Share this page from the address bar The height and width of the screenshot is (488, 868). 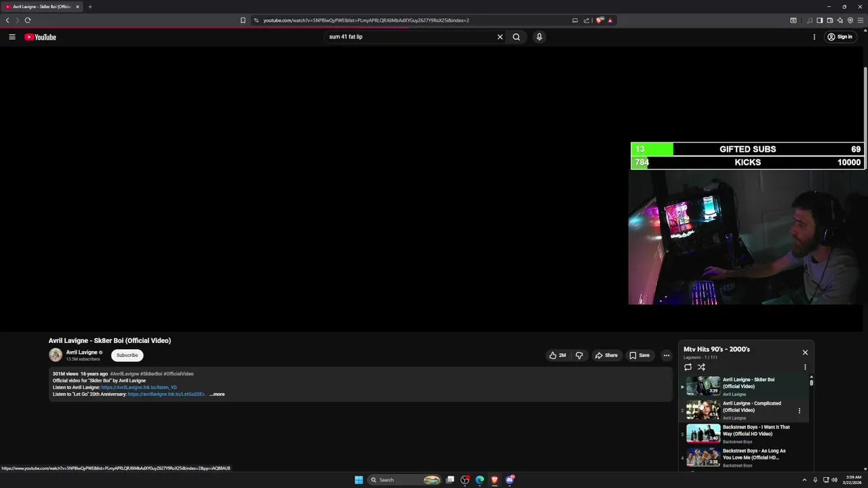(x=587, y=20)
